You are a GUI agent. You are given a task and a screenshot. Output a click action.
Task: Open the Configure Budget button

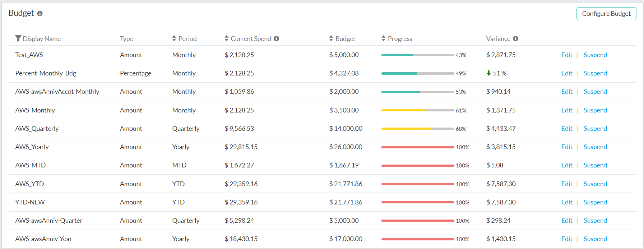606,14
